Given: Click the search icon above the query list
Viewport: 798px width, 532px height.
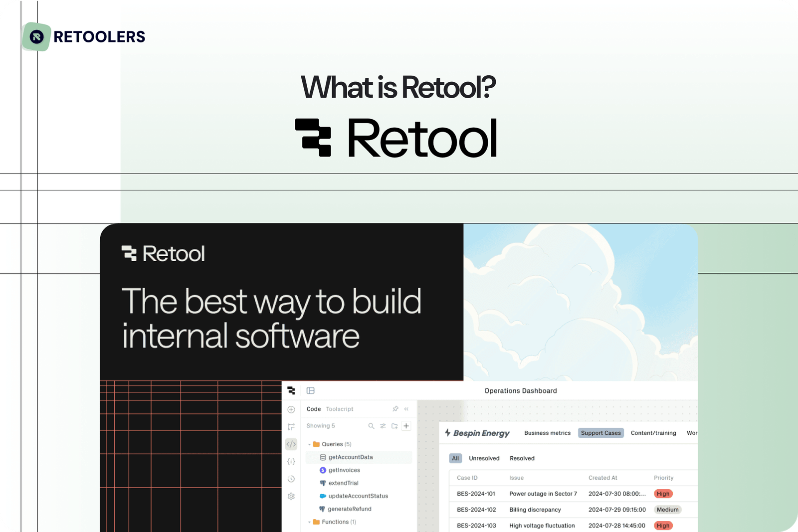Looking at the screenshot, I should (x=372, y=426).
